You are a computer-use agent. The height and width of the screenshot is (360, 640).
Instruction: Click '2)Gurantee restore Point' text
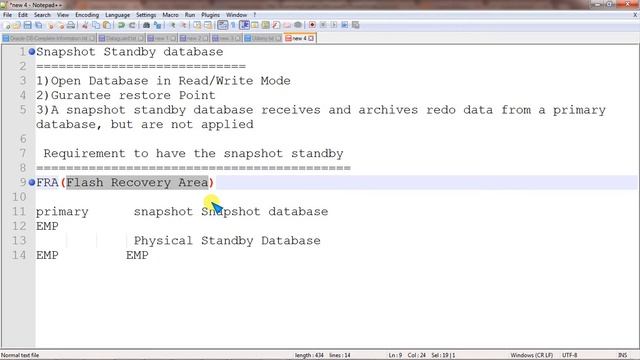tap(126, 96)
